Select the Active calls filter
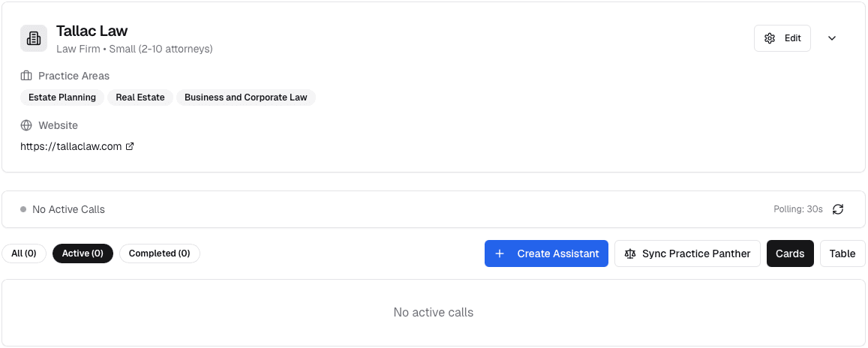Image resolution: width=868 pixels, height=348 pixels. click(x=83, y=253)
